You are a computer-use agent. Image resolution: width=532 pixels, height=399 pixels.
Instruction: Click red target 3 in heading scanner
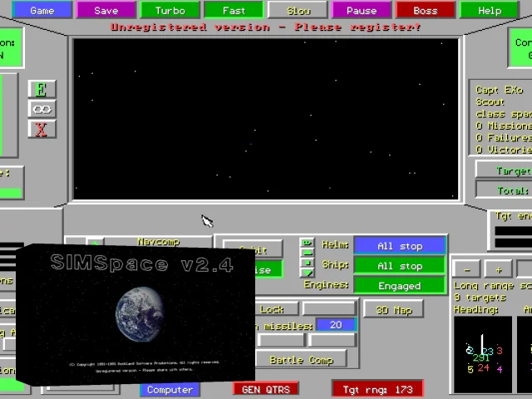(x=500, y=350)
